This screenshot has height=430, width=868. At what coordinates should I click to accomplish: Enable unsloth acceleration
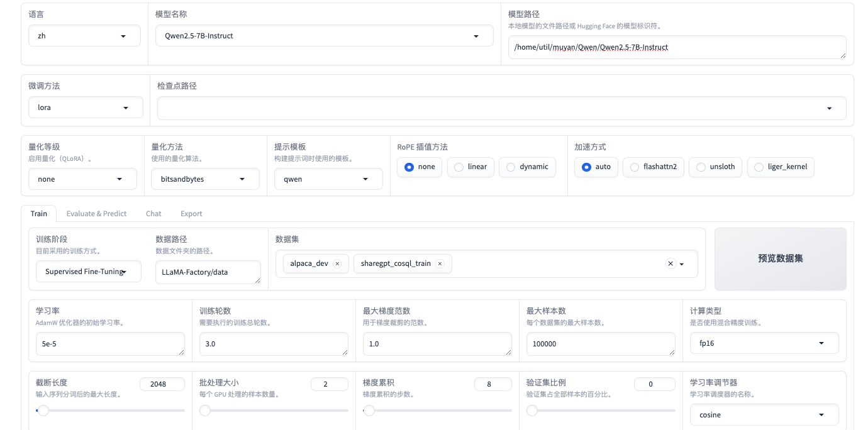[x=715, y=167]
